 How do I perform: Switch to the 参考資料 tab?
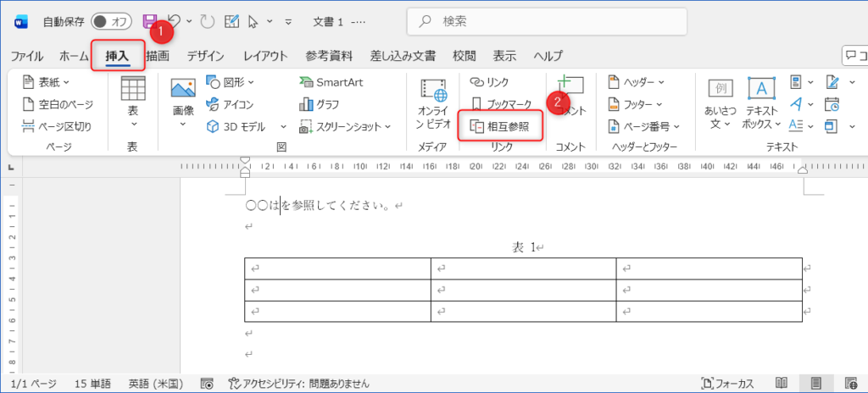coord(329,57)
